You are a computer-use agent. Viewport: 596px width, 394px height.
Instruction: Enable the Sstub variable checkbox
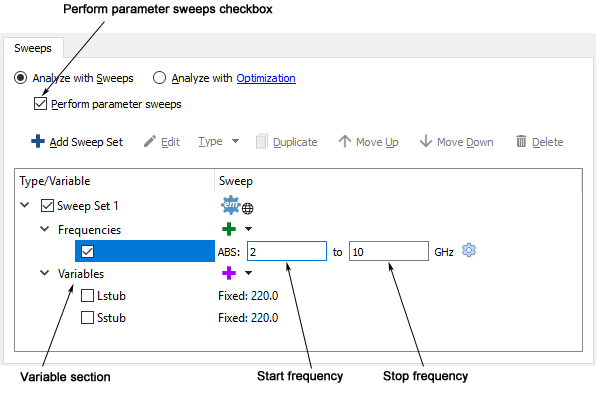click(87, 318)
